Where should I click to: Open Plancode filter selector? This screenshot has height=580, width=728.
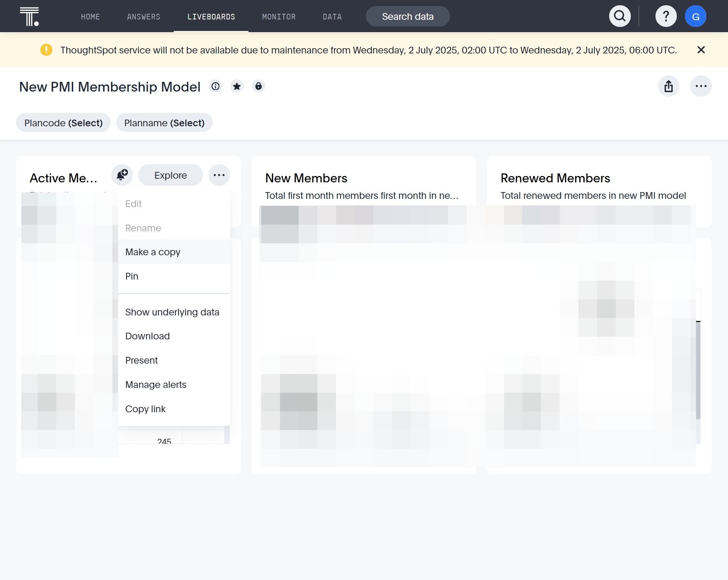coord(63,123)
